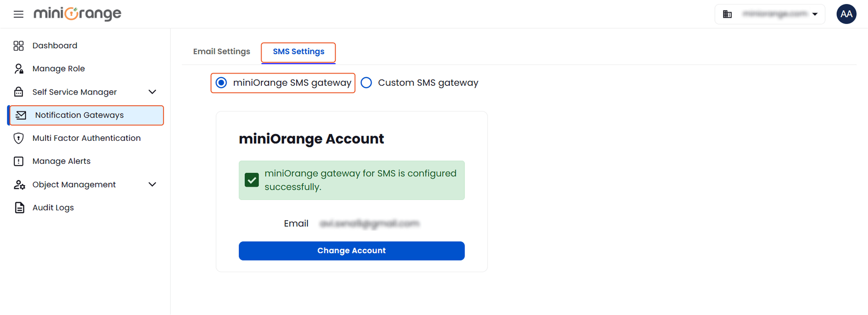This screenshot has width=868, height=315.
Task: Click the Self Service Manager lock icon
Action: 19,92
